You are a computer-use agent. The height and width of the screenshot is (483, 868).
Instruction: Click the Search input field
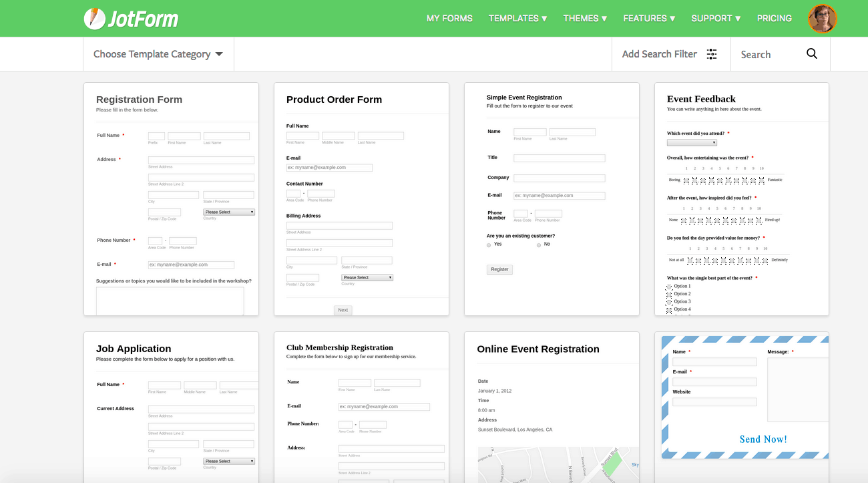pos(768,53)
